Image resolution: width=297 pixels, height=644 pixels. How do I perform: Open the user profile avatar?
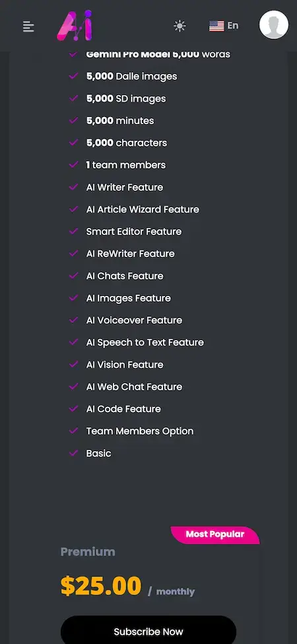(x=274, y=24)
